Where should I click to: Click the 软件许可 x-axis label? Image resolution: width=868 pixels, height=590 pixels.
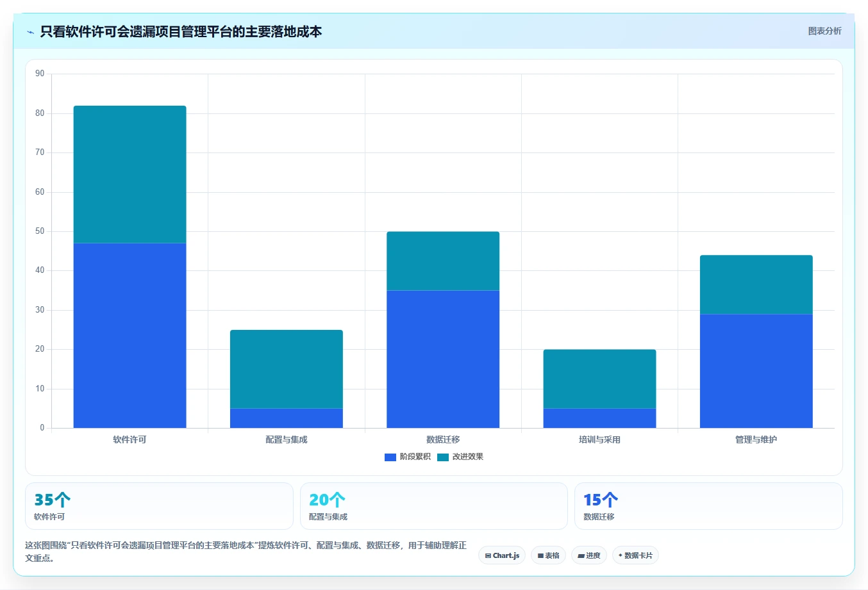(x=130, y=439)
